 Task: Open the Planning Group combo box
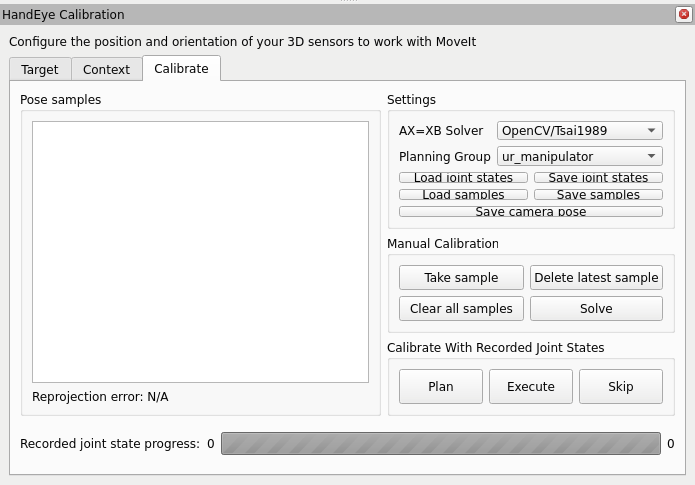click(x=580, y=156)
